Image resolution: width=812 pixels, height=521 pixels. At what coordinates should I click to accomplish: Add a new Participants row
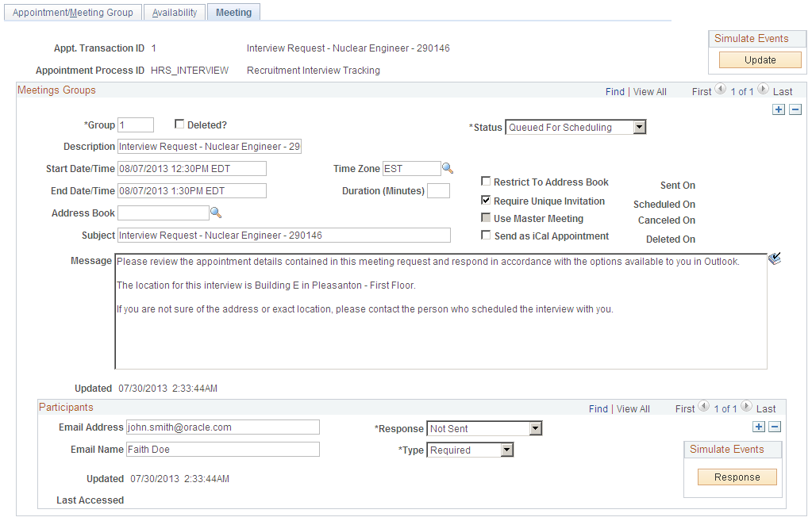coord(758,426)
